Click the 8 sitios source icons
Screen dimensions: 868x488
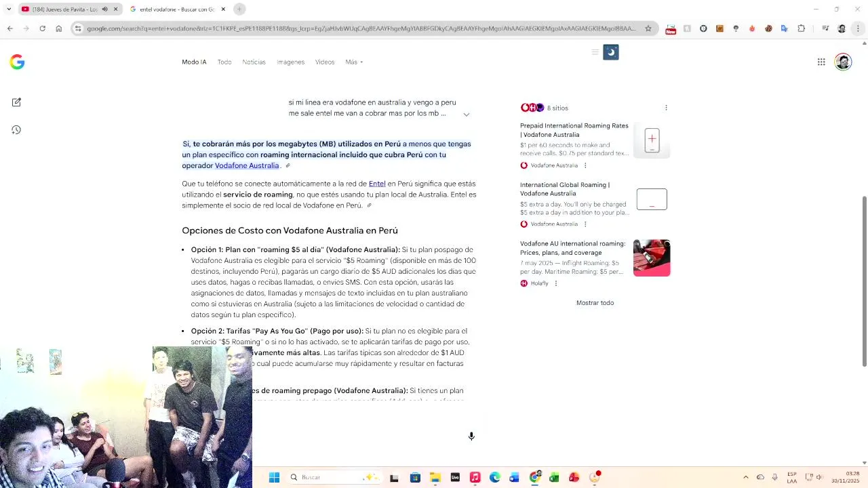point(532,108)
